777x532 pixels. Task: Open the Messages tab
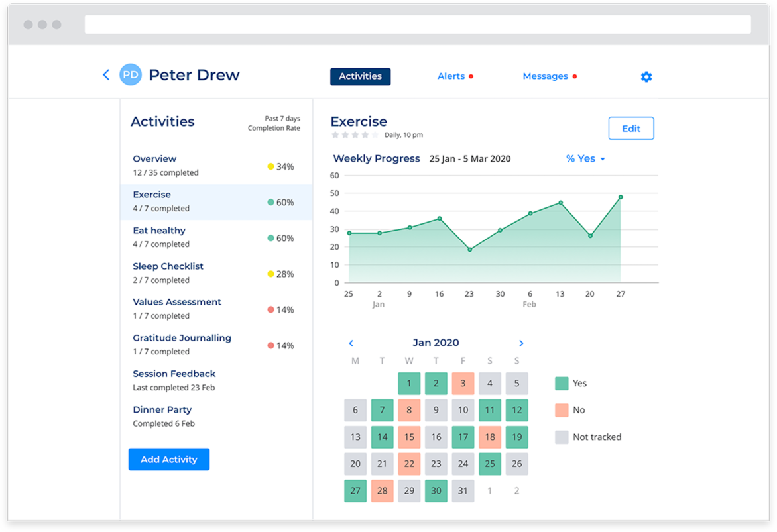(x=545, y=76)
